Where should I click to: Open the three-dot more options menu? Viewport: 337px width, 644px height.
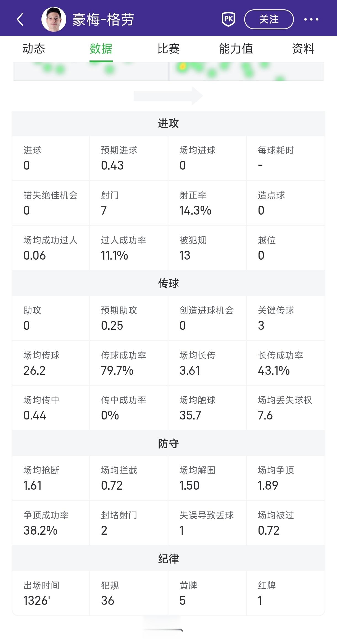311,19
